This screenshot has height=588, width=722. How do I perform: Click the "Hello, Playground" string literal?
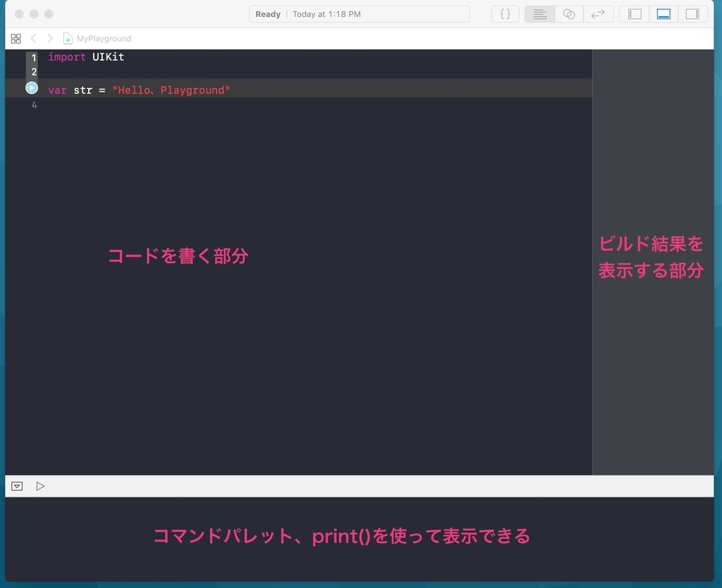(x=171, y=90)
